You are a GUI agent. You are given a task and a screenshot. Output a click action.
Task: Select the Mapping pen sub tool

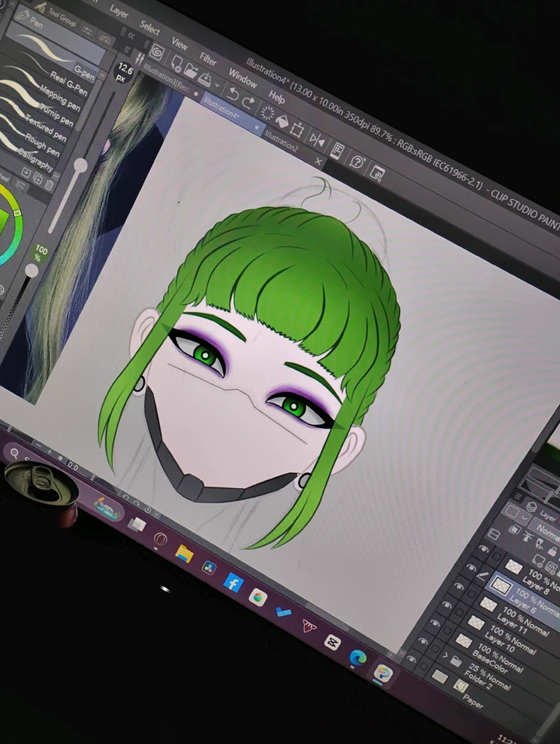point(59,99)
